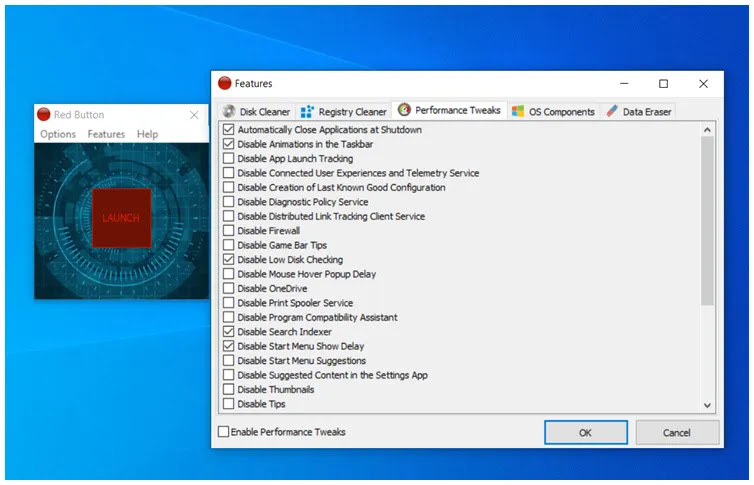Check the Disable OneDrive box
The height and width of the screenshot is (485, 754).
coord(229,288)
